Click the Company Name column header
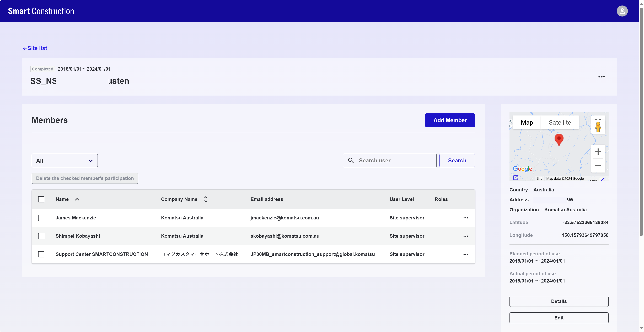 (179, 199)
